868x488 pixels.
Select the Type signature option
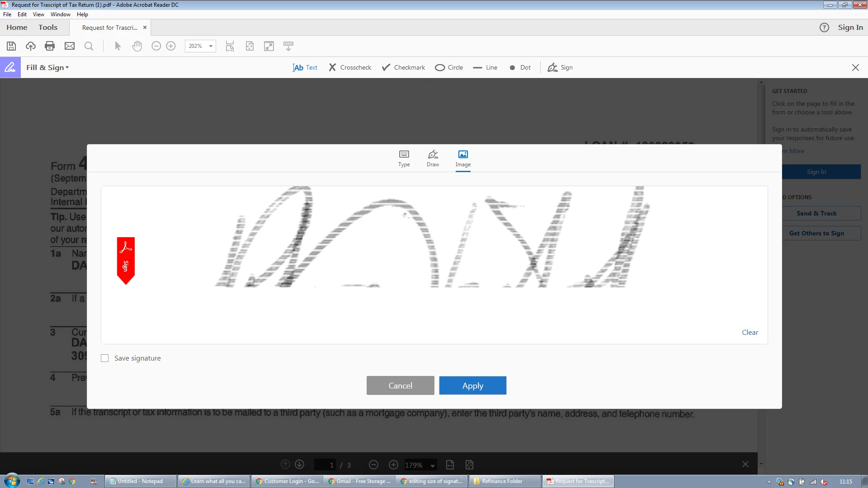click(404, 158)
